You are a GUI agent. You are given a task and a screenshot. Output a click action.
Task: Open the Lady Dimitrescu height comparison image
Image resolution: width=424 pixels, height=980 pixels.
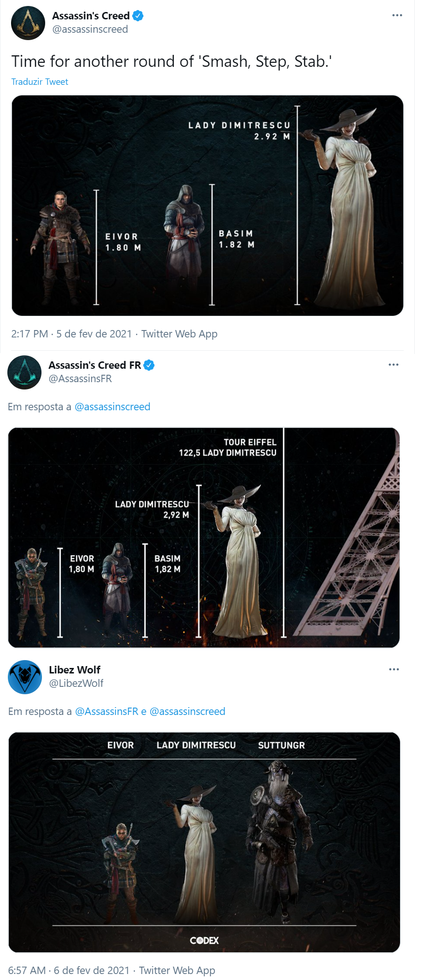point(207,206)
